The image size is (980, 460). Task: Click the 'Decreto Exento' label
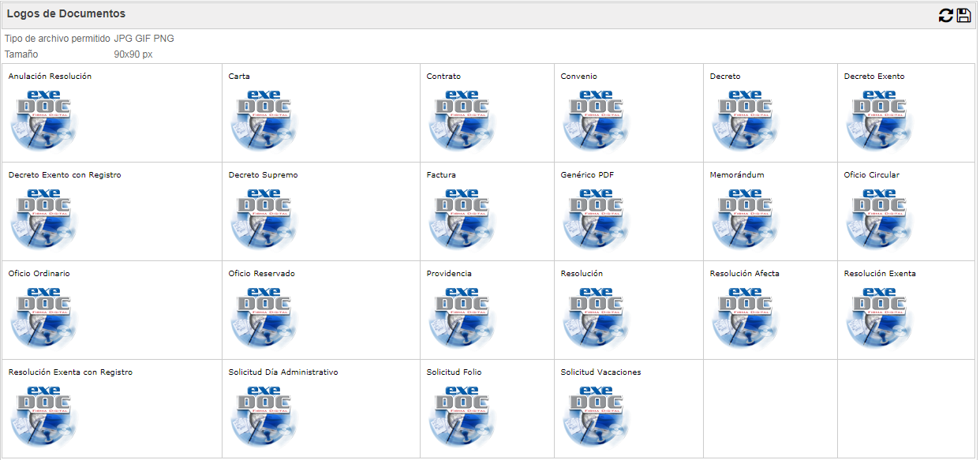pyautogui.click(x=874, y=77)
